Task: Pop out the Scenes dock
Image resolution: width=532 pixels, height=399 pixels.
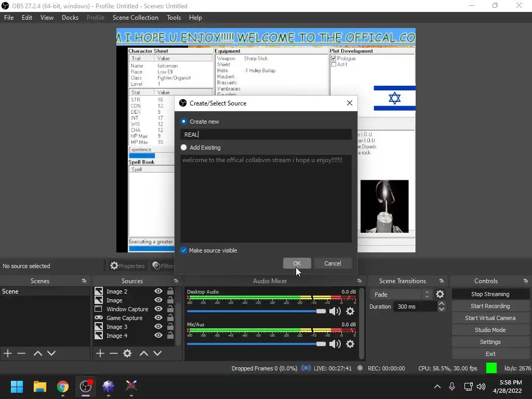Action: pos(84,281)
